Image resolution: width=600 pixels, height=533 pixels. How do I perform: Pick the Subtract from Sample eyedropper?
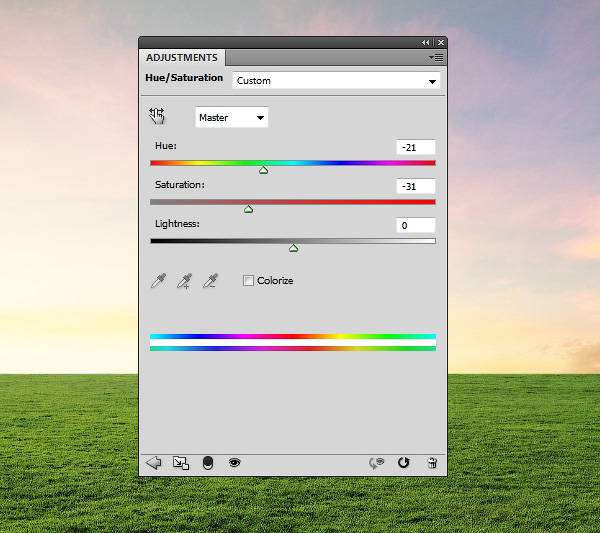tap(210, 281)
